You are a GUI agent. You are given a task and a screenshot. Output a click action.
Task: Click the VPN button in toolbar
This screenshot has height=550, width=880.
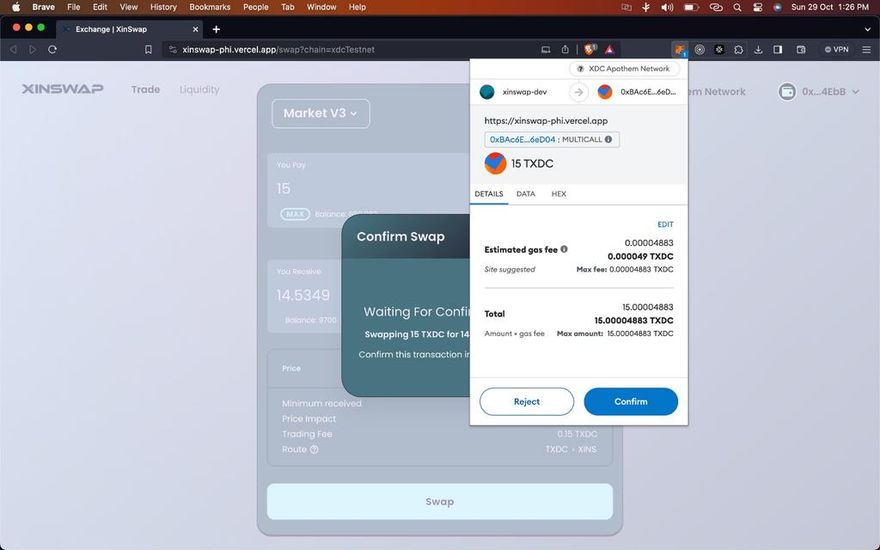[x=836, y=49]
